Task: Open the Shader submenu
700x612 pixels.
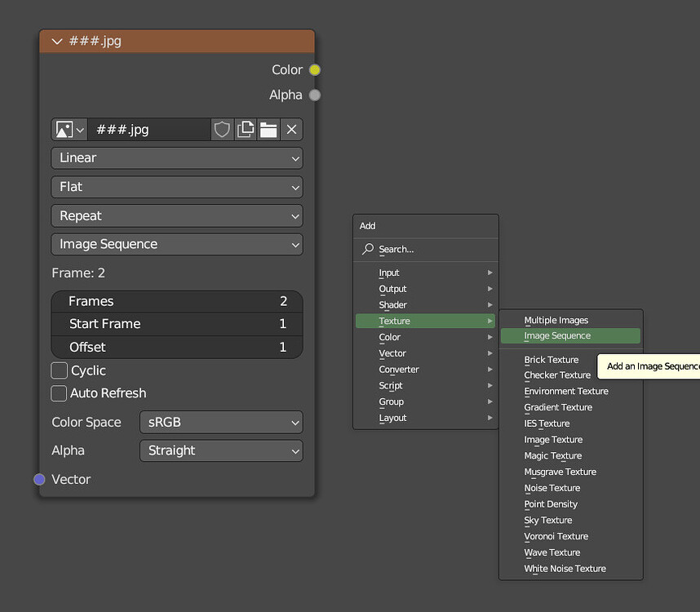Action: (425, 305)
